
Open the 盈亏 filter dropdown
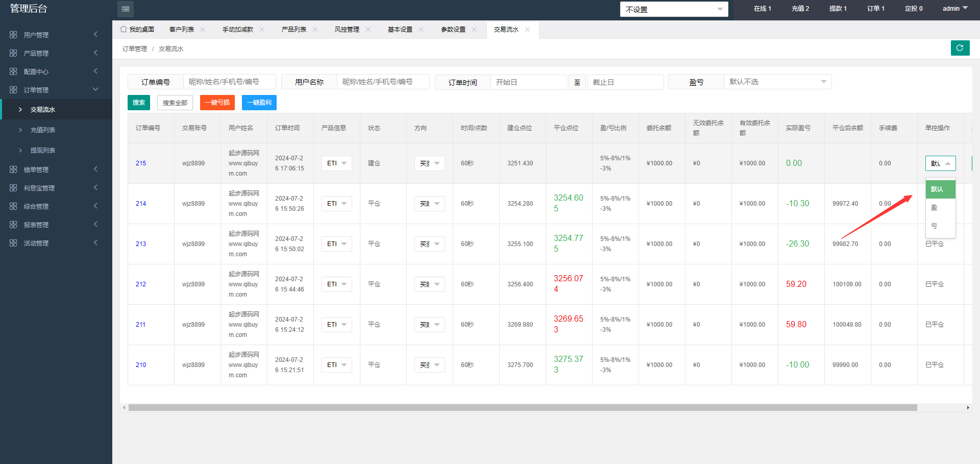(x=777, y=82)
